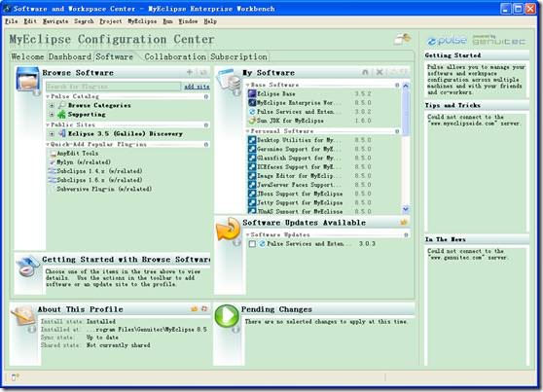Collapse the Software Updates section

click(248, 234)
